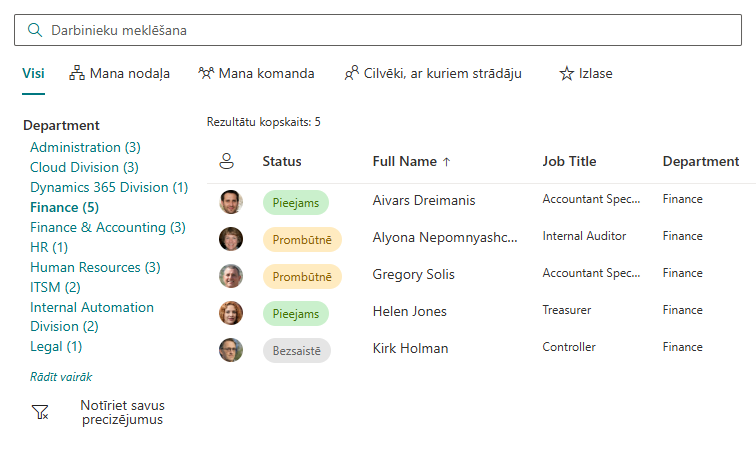
Task: Click the person icon column header
Action: (x=227, y=161)
